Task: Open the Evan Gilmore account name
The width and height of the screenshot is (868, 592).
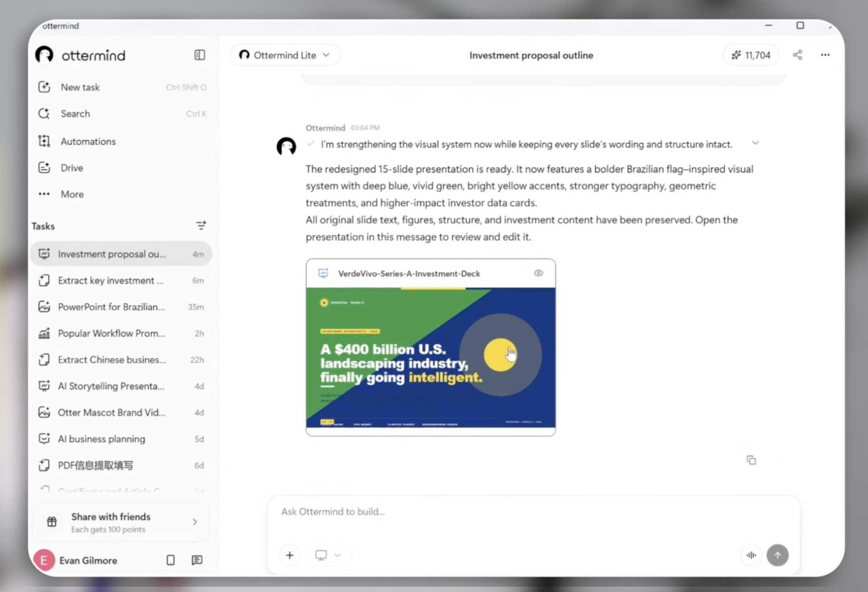Action: (88, 560)
